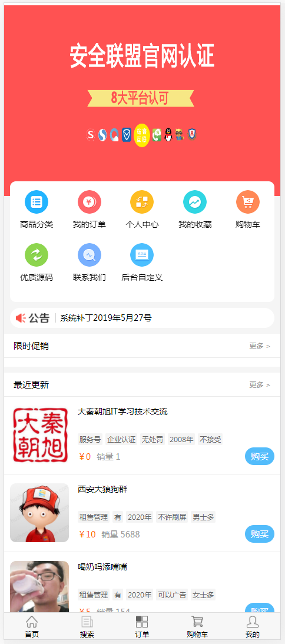Image resolution: width=285 pixels, height=644 pixels.
Task: Tap the 我的 profile icon in bottom bar
Action: (x=253, y=622)
